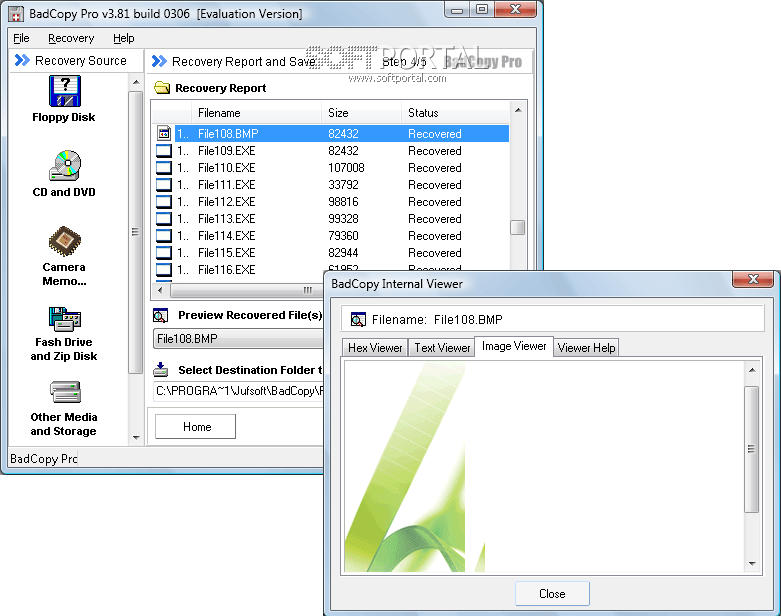The width and height of the screenshot is (781, 616).
Task: Click report list horizontal scrollbar thumb
Action: pyautogui.click(x=247, y=290)
